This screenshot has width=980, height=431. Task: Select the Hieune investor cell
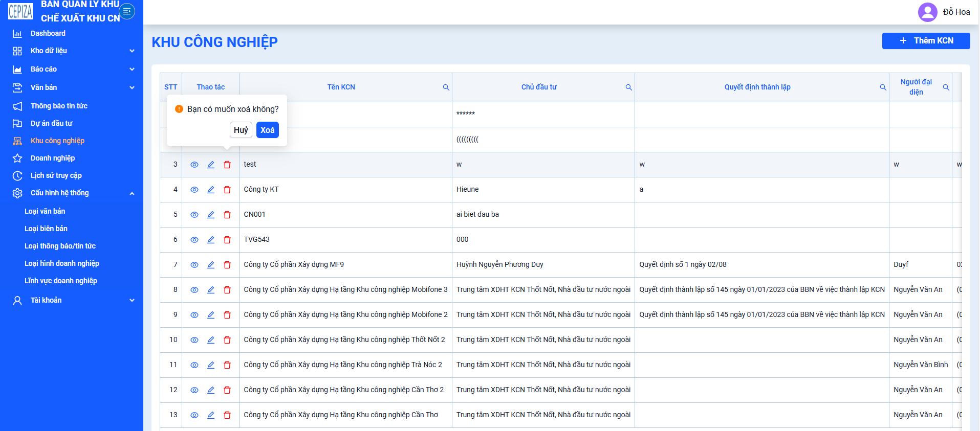(x=543, y=190)
